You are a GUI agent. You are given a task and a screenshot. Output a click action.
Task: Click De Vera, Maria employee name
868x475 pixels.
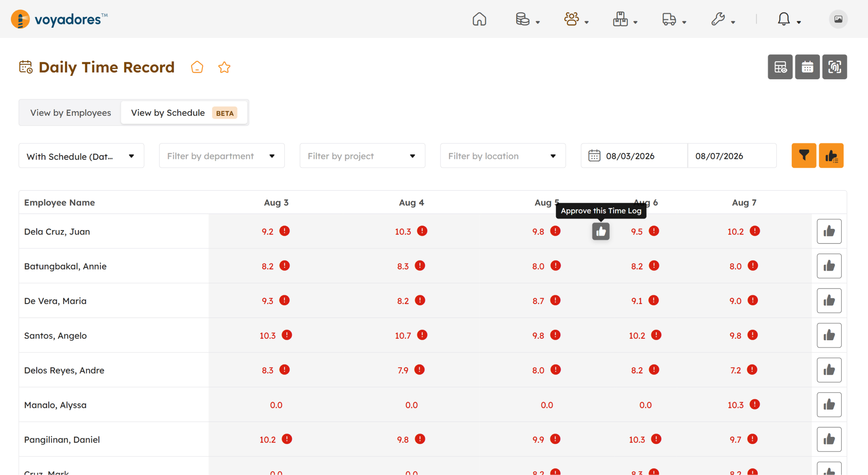tap(55, 301)
